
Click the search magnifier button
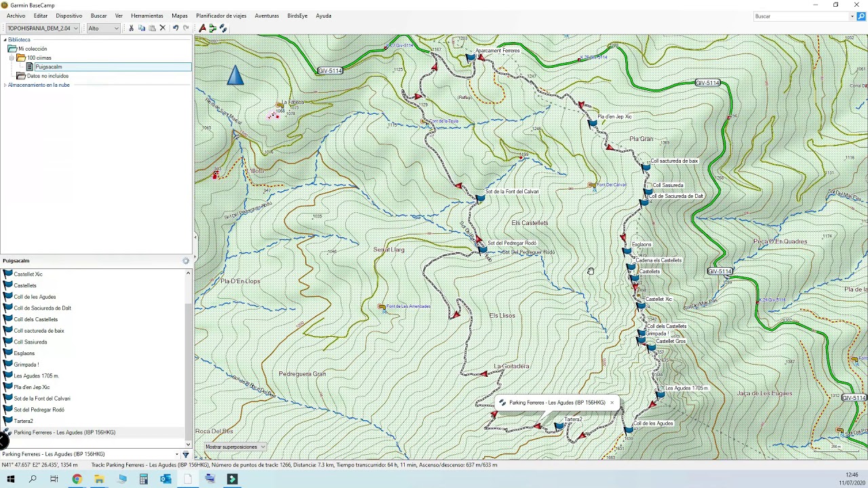click(x=861, y=16)
